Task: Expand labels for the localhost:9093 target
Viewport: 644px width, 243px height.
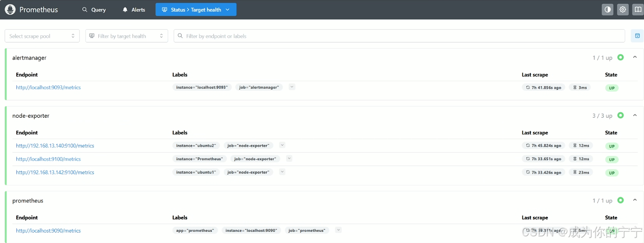Action: click(x=292, y=87)
